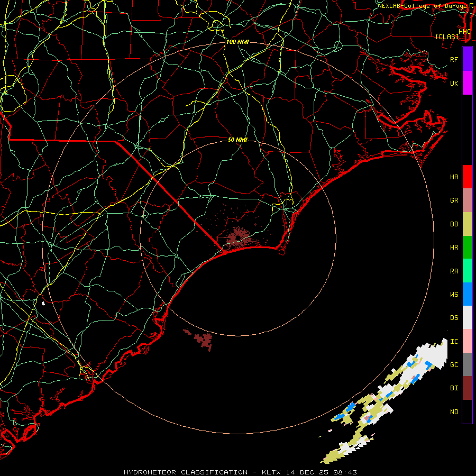Click the UK magenta legend swatch
Screen dimensions: 476x476
(467, 83)
